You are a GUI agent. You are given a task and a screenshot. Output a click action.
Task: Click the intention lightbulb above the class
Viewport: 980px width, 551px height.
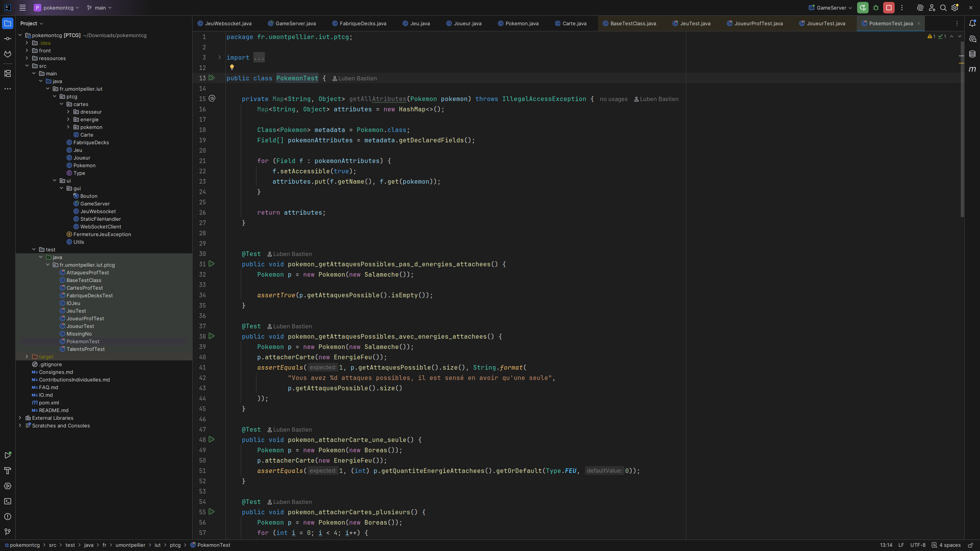[232, 67]
